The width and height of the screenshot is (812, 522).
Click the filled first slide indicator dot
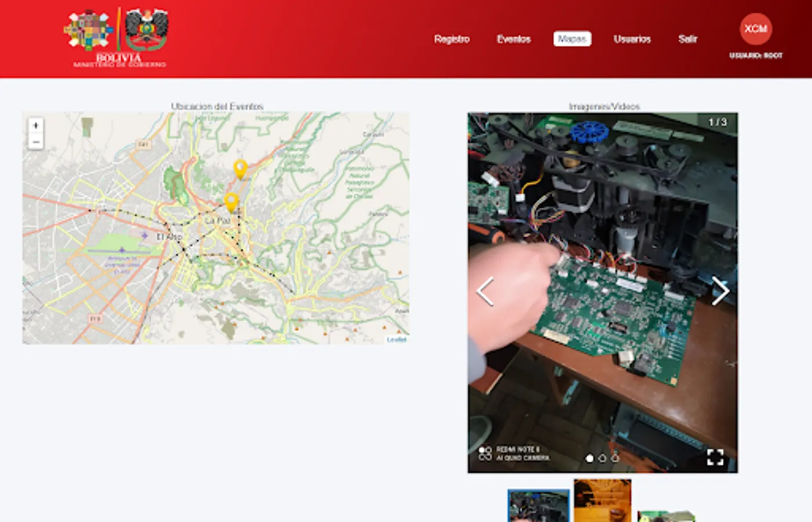[x=590, y=457]
